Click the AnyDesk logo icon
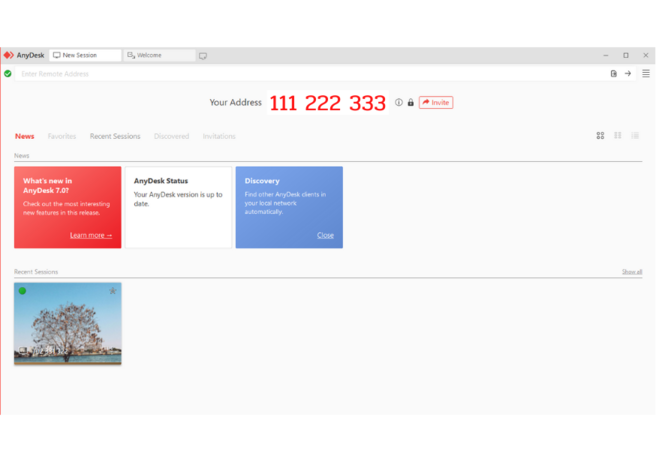The width and height of the screenshot is (656, 465). tap(9, 55)
